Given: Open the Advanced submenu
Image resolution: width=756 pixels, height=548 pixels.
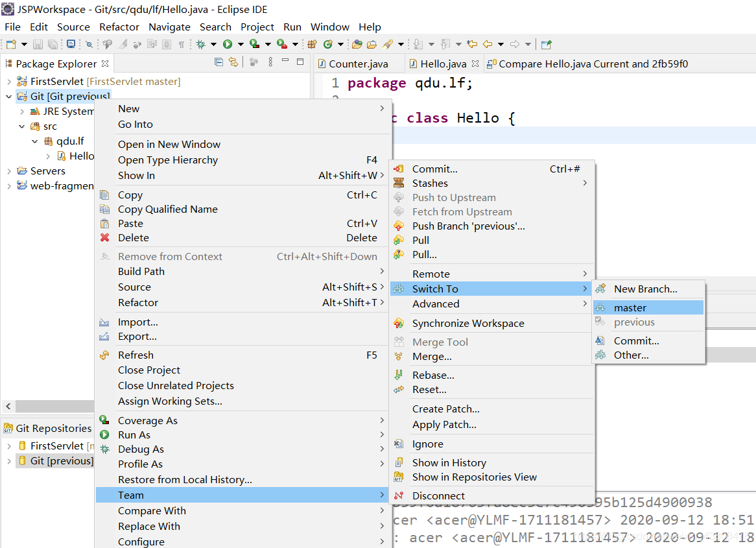Looking at the screenshot, I should (491, 304).
